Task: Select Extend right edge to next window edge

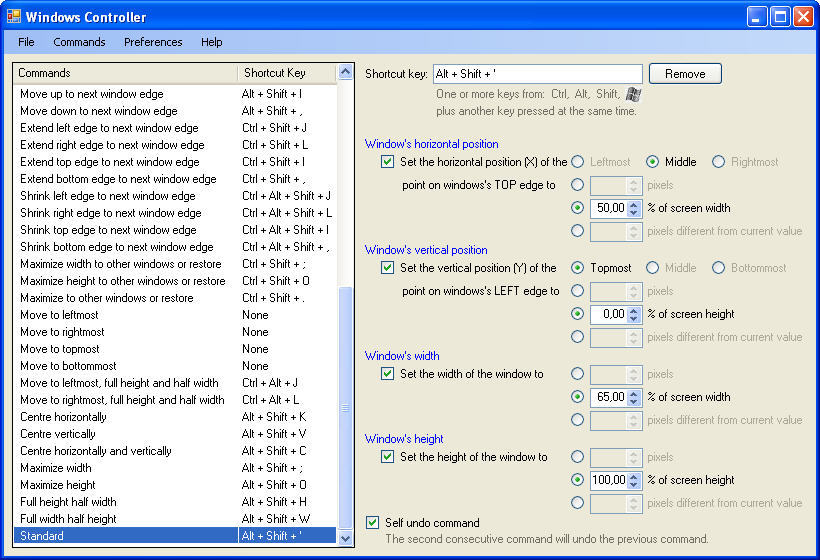Action: coord(175,145)
